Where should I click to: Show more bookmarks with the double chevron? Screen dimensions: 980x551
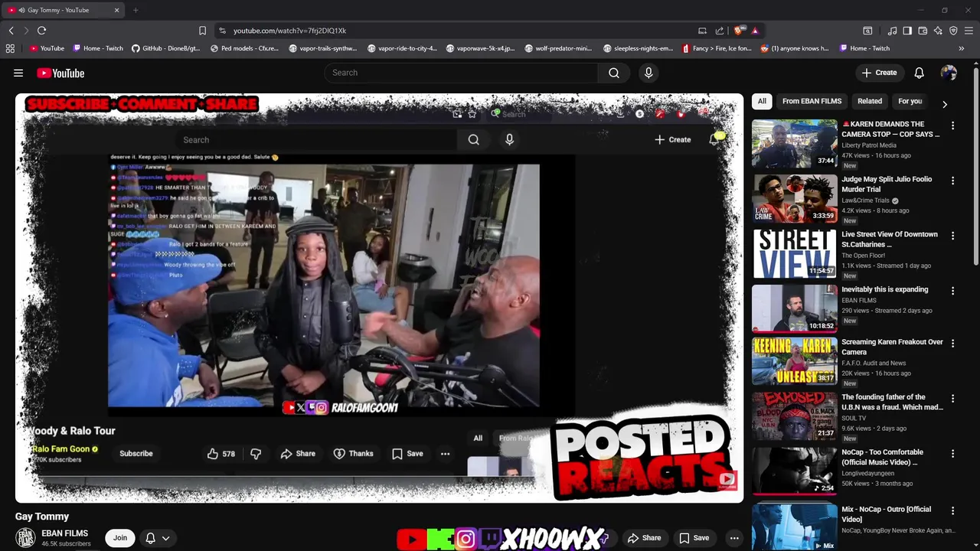(x=961, y=48)
